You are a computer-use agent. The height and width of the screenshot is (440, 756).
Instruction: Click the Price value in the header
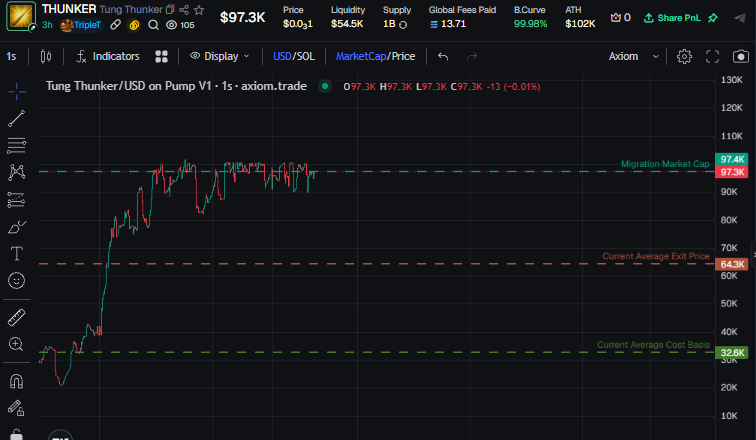coord(297,24)
